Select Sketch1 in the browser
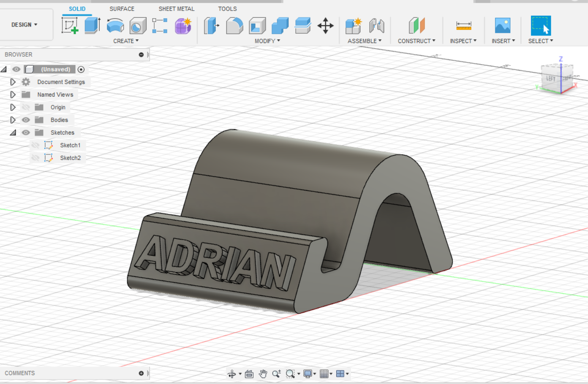 pos(70,145)
